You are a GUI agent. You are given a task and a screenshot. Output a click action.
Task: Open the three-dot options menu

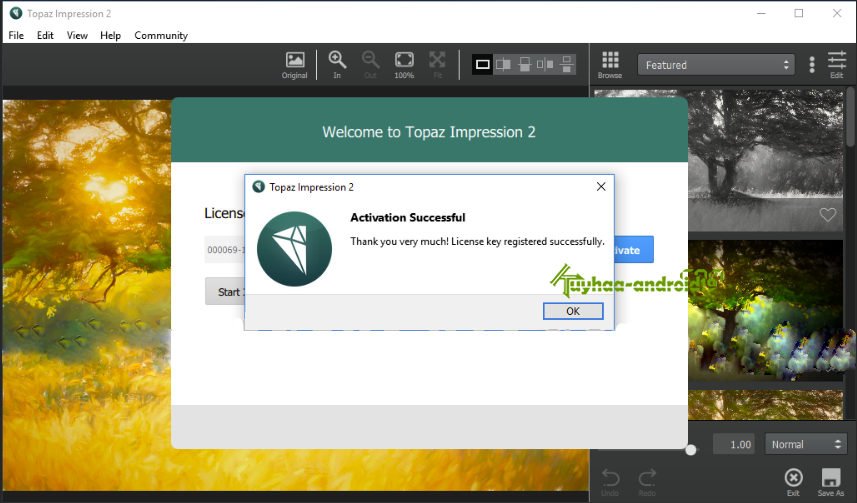[812, 65]
